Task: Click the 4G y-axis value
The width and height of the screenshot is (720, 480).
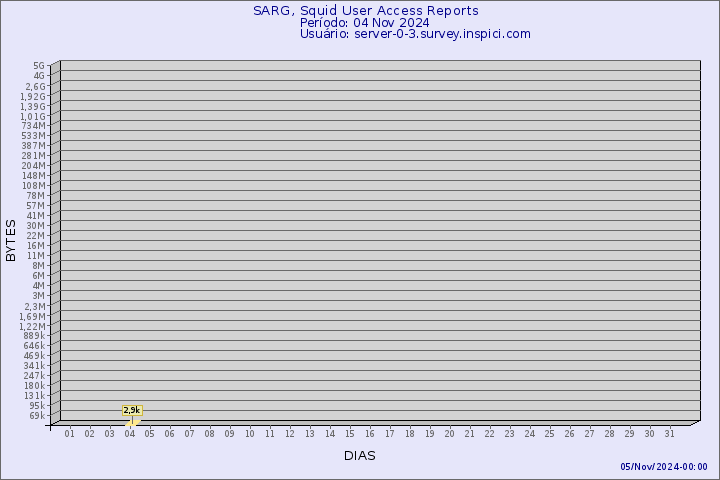Action: 39,76
